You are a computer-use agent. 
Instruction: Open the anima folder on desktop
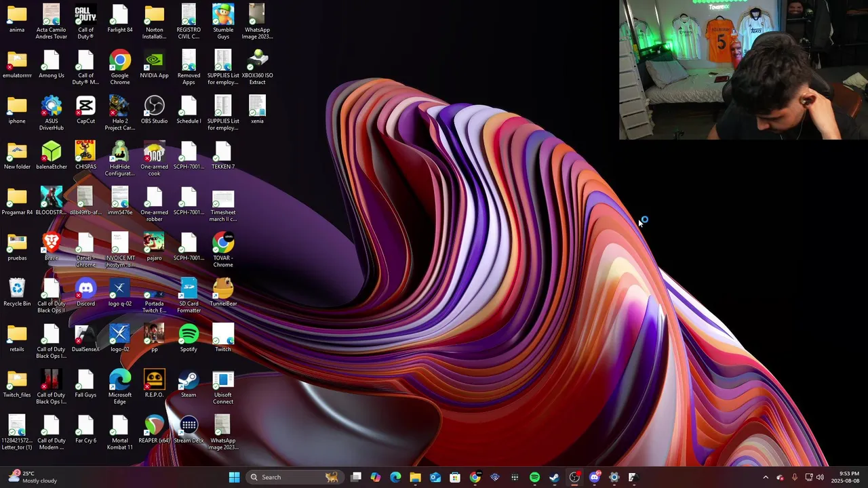coord(17,18)
